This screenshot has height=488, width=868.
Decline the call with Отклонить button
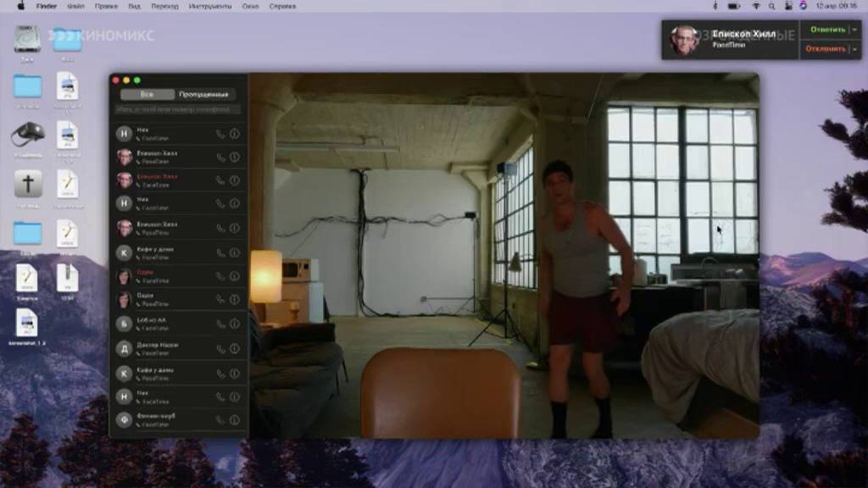tap(826, 49)
